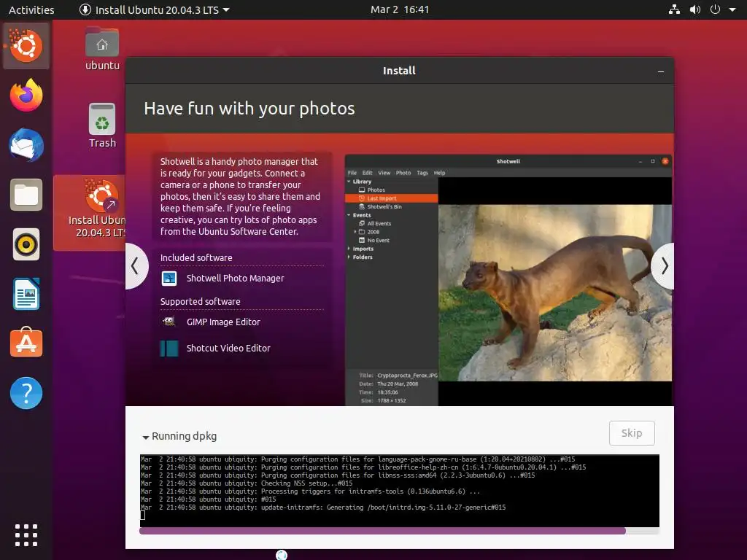Click the 'Included software' label
This screenshot has width=747, height=560.
point(196,257)
